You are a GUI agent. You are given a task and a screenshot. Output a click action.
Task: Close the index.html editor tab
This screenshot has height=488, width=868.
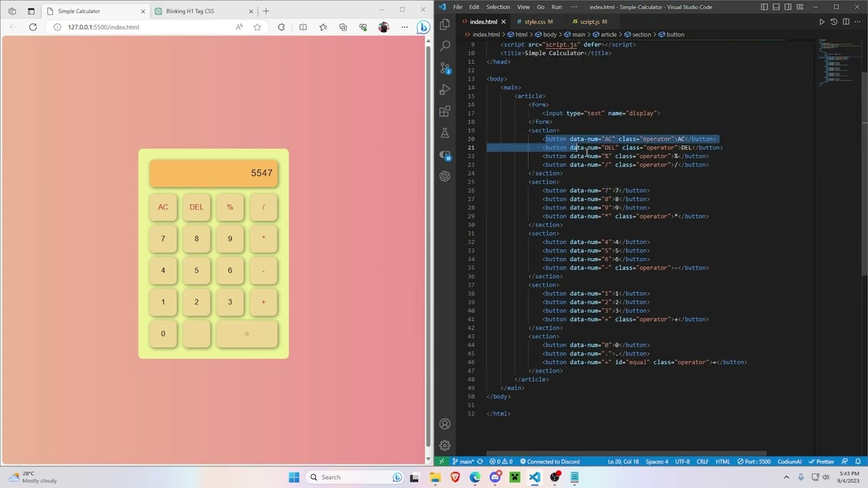pyautogui.click(x=503, y=22)
